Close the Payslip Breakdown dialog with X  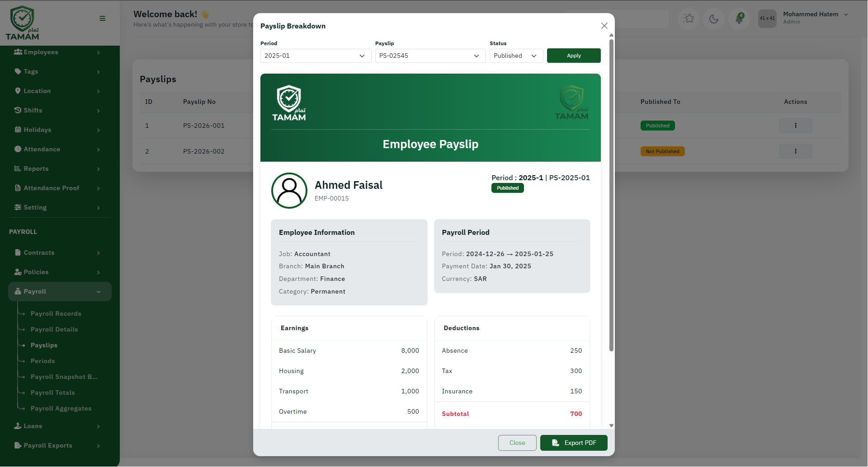pos(604,26)
